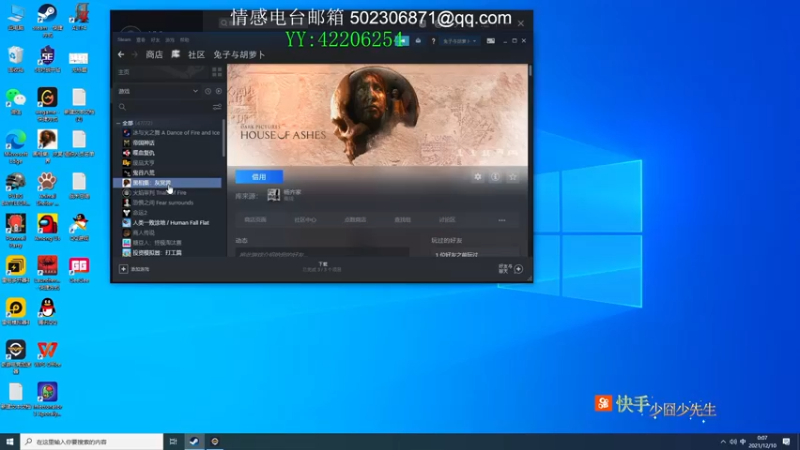Collapse the 全部 games category
This screenshot has width=800, height=450.
pyautogui.click(x=118, y=123)
